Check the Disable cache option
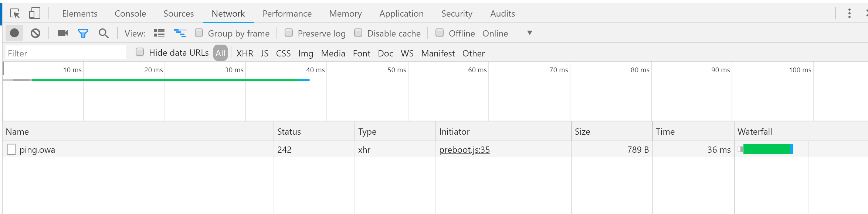The height and width of the screenshot is (214, 868). 358,33
